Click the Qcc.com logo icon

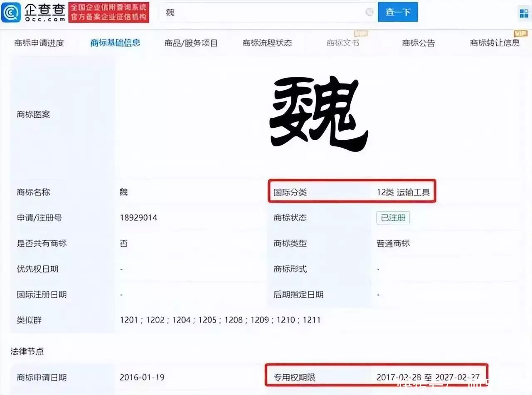tap(10, 12)
